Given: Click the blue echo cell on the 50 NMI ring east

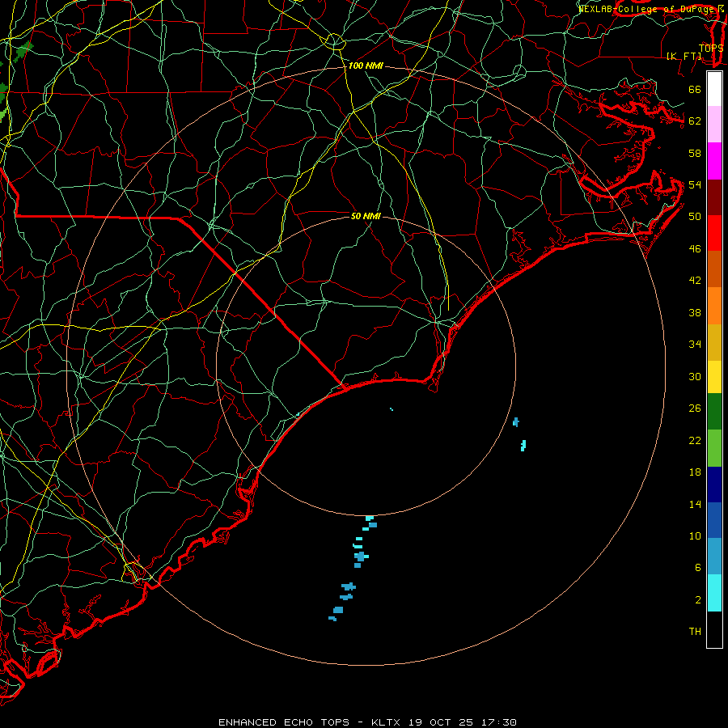Looking at the screenshot, I should tap(515, 422).
